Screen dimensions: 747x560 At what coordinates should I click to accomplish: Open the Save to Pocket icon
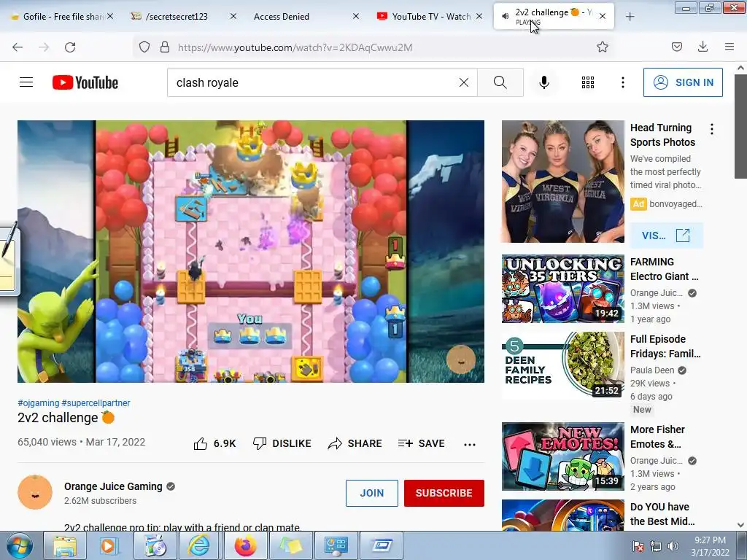pyautogui.click(x=676, y=47)
